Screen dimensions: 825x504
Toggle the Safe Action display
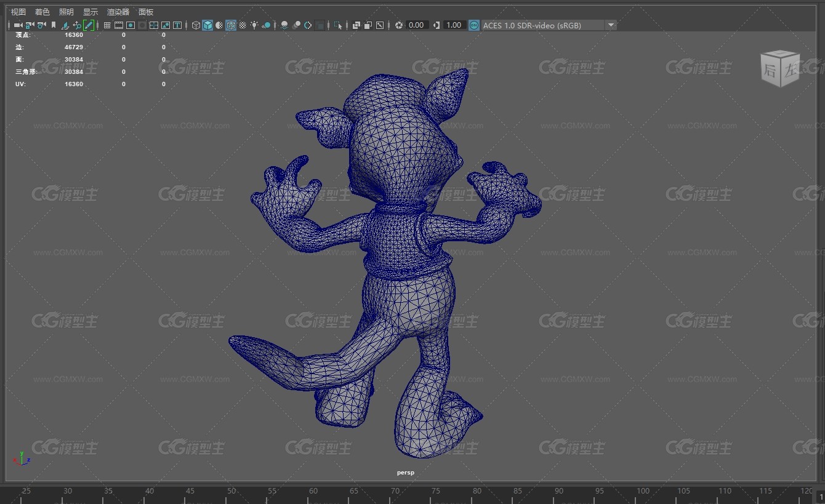click(x=166, y=25)
